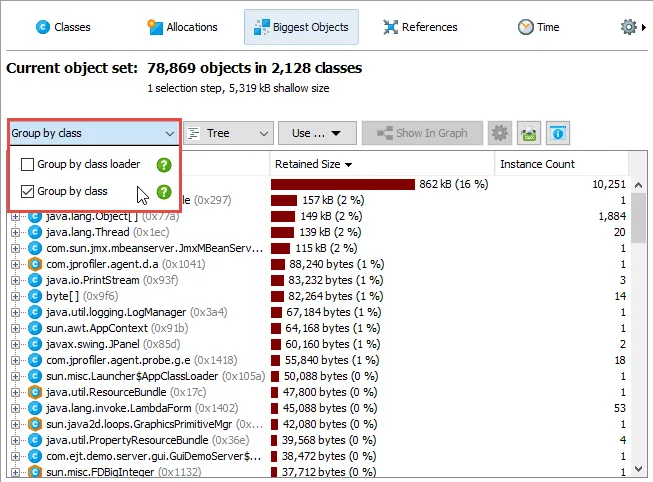Click the java.util.PropertyResourceBundle class icon
Viewport: 653px width, 482px height.
(35, 440)
